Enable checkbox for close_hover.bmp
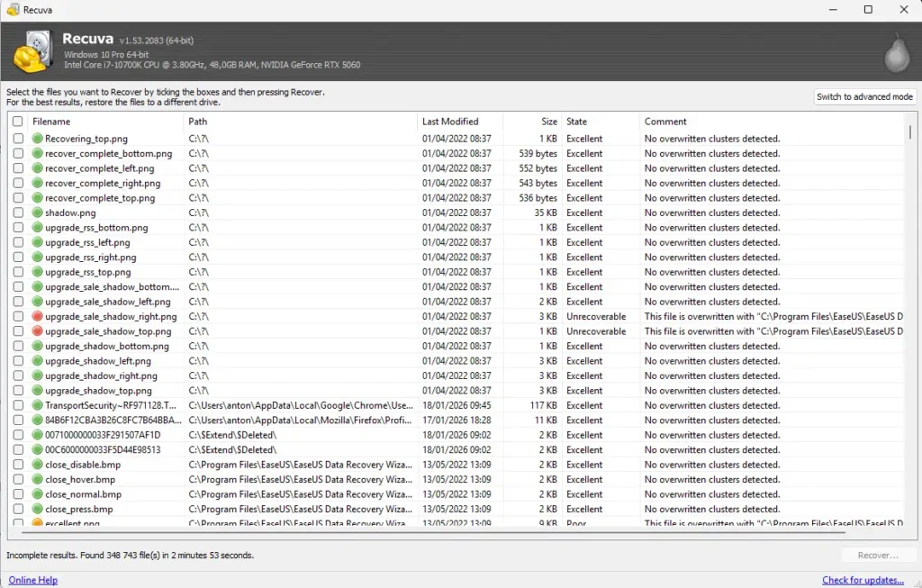 (x=18, y=480)
